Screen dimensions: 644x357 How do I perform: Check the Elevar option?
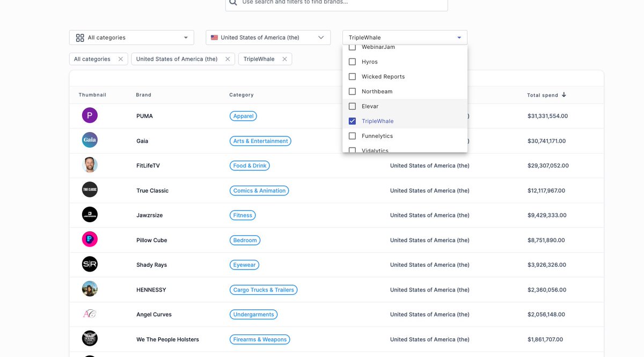(x=352, y=106)
